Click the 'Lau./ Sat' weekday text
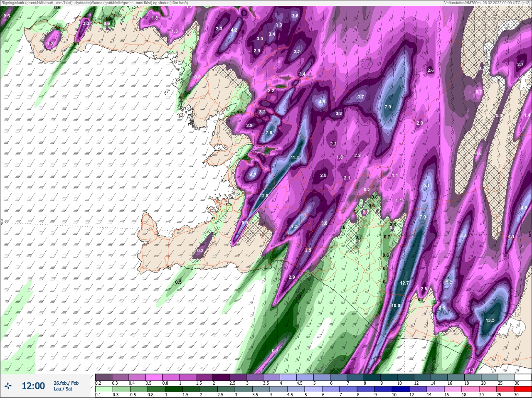The height and width of the screenshot is (398, 532). (x=63, y=389)
